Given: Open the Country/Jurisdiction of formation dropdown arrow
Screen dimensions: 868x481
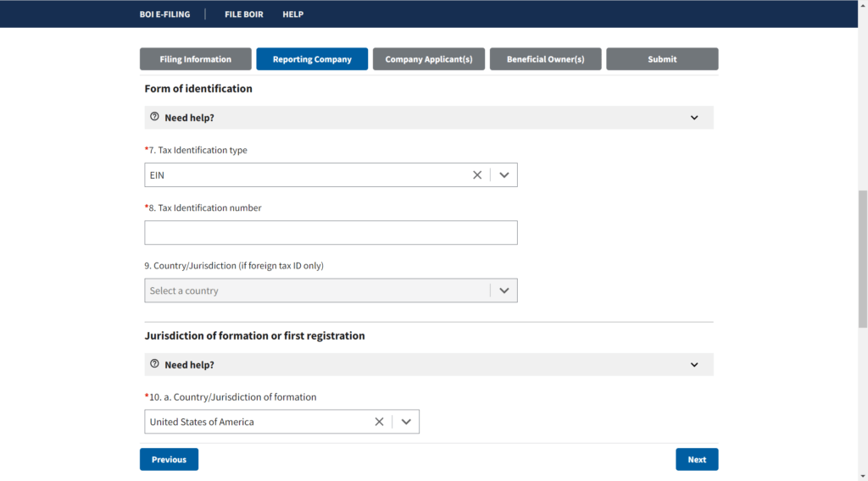Looking at the screenshot, I should pyautogui.click(x=406, y=422).
